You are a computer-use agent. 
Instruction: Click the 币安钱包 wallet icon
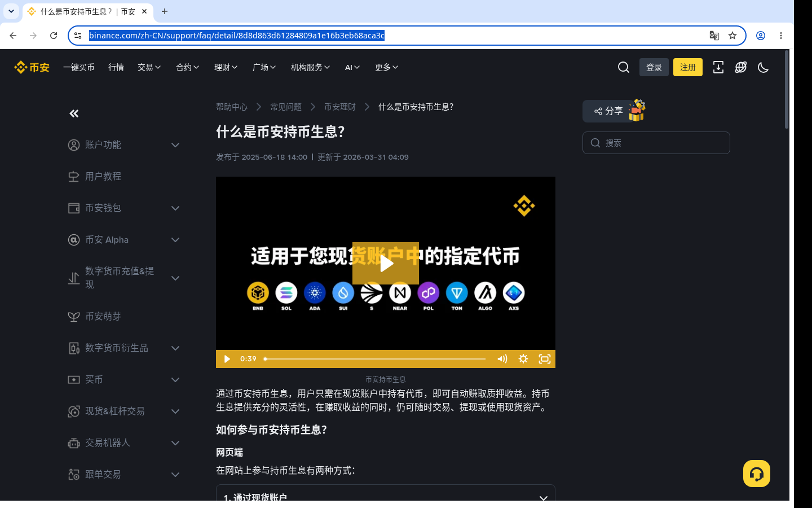[x=74, y=208]
